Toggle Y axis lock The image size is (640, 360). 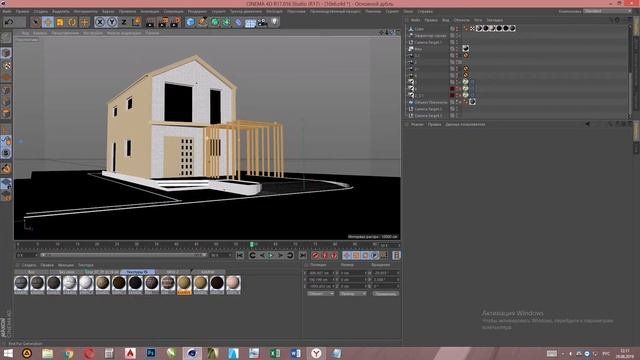[x=111, y=22]
